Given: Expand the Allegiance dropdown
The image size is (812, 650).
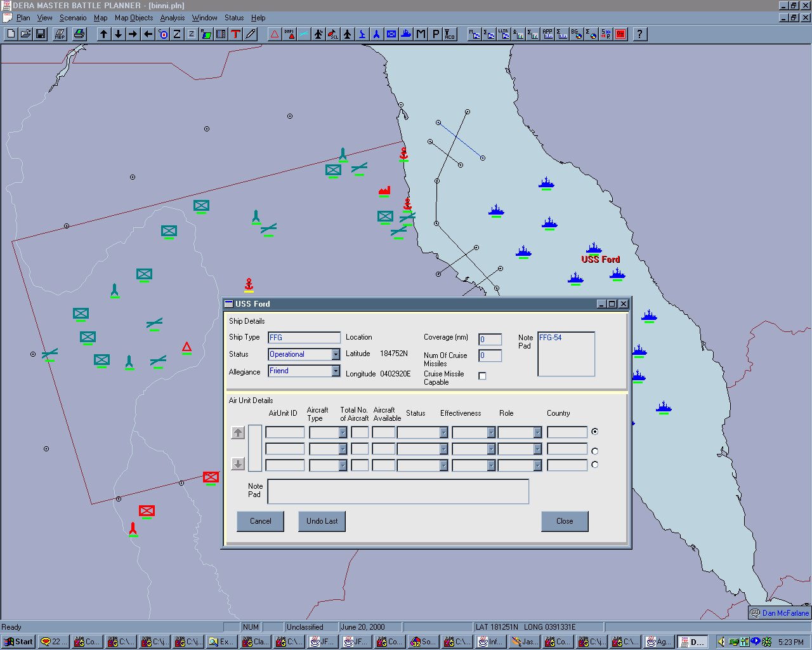Looking at the screenshot, I should [336, 371].
